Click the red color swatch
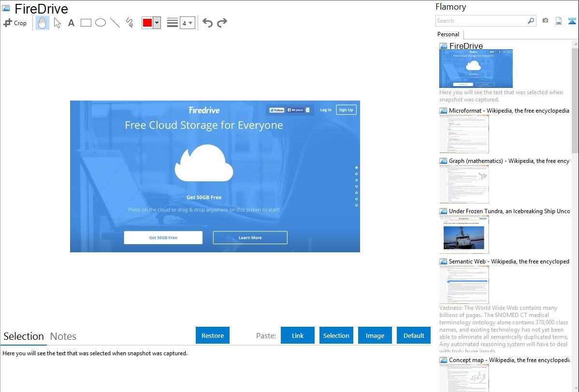Image resolution: width=579 pixels, height=392 pixels. pos(147,23)
